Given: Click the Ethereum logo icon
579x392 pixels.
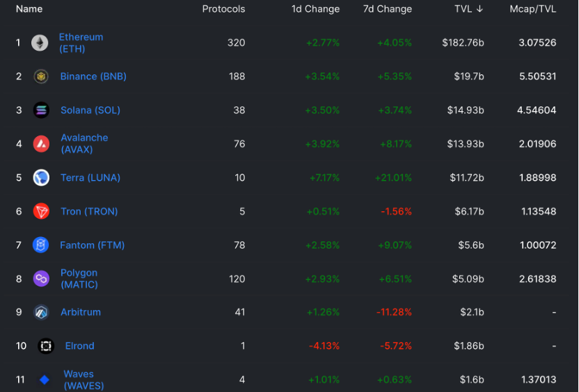Looking at the screenshot, I should point(40,43).
